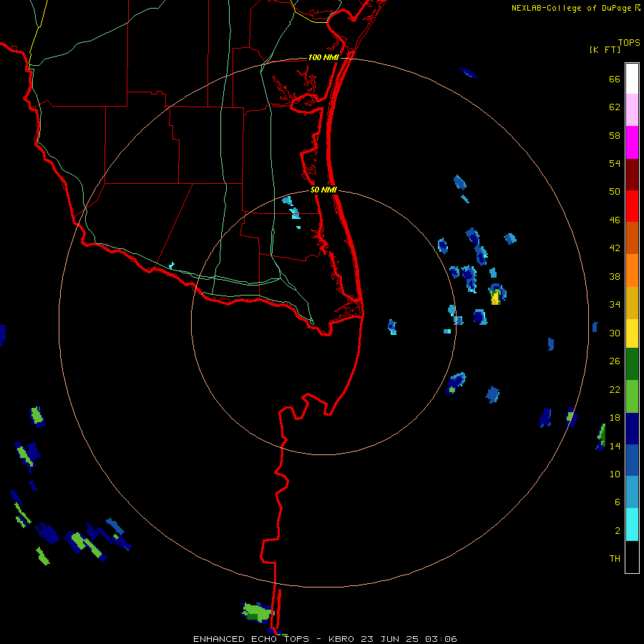Click the magenta 58 K FT legend swatch

(x=632, y=142)
